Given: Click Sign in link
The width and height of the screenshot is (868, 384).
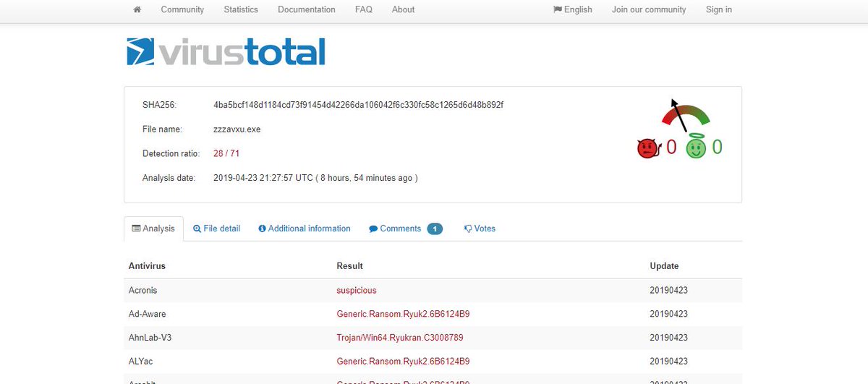Looking at the screenshot, I should 719,9.
